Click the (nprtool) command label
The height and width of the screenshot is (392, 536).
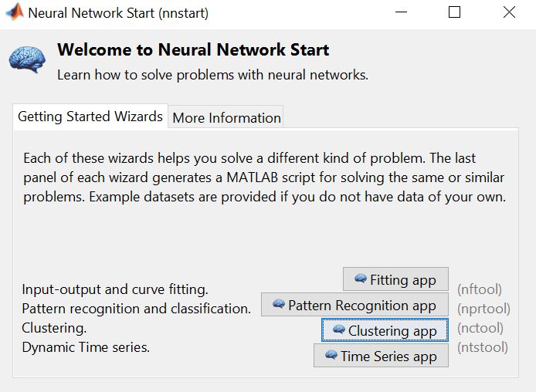pos(483,309)
